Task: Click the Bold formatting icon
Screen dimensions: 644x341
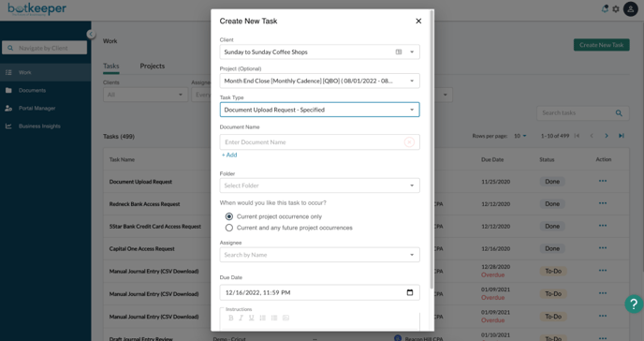Action: pos(231,318)
